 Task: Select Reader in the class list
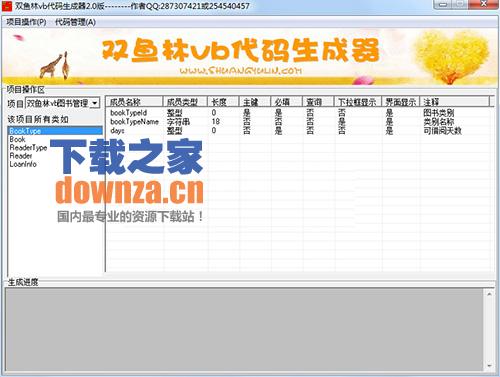tap(55, 156)
